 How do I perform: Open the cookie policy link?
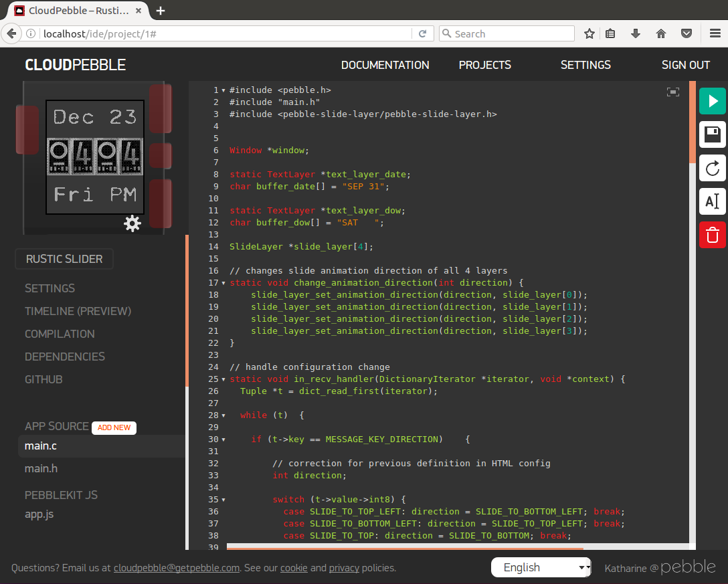(x=294, y=568)
